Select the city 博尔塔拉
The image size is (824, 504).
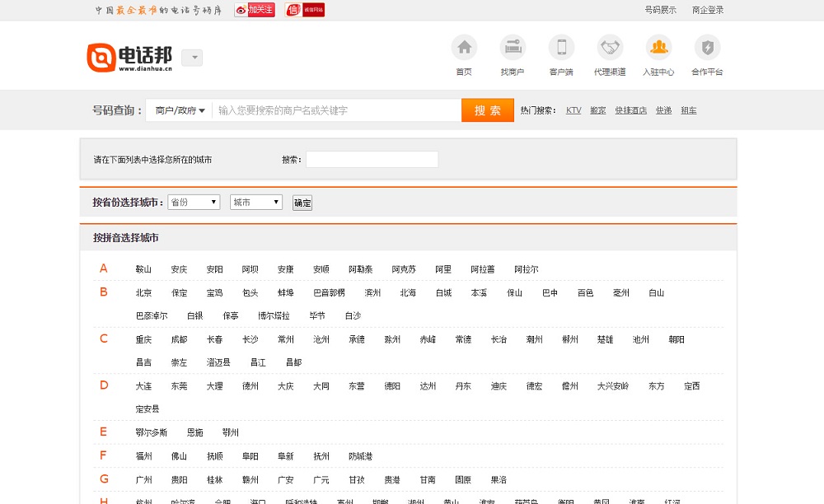coord(274,316)
